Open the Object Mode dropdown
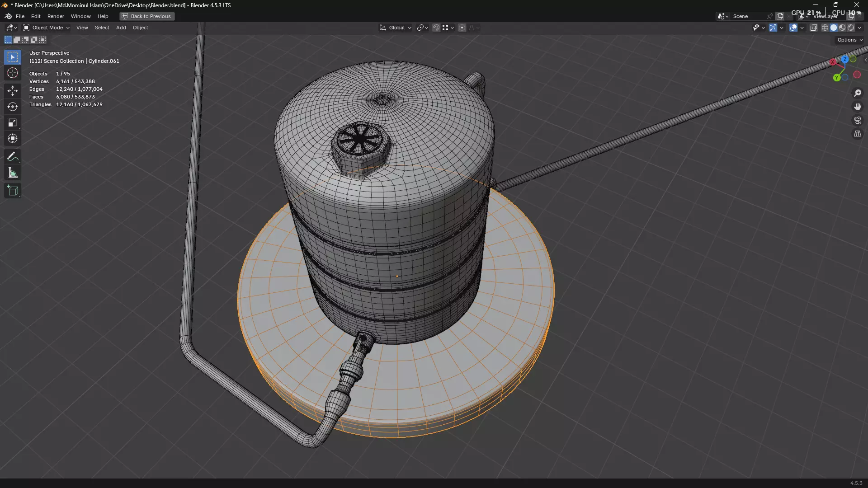868x488 pixels. tap(46, 28)
